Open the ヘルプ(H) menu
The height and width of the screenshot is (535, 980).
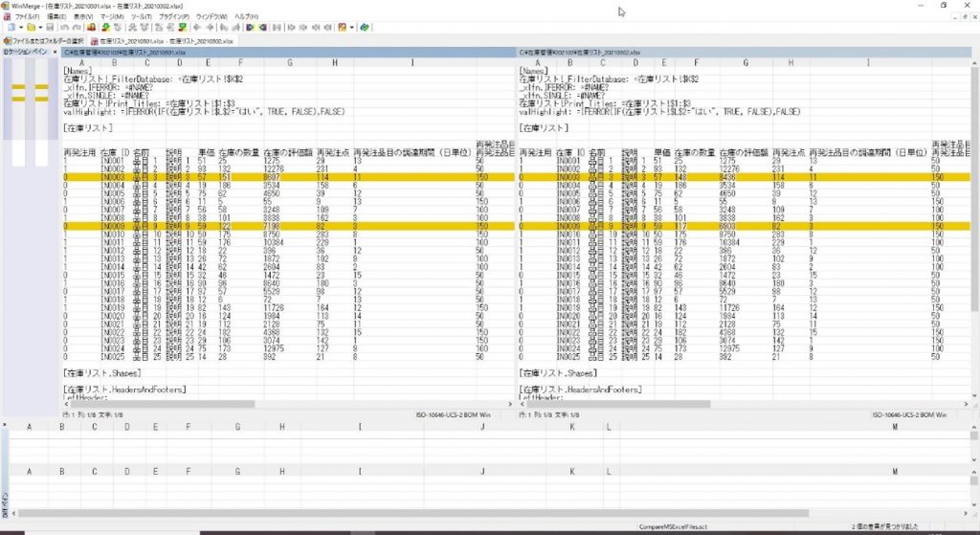click(246, 16)
